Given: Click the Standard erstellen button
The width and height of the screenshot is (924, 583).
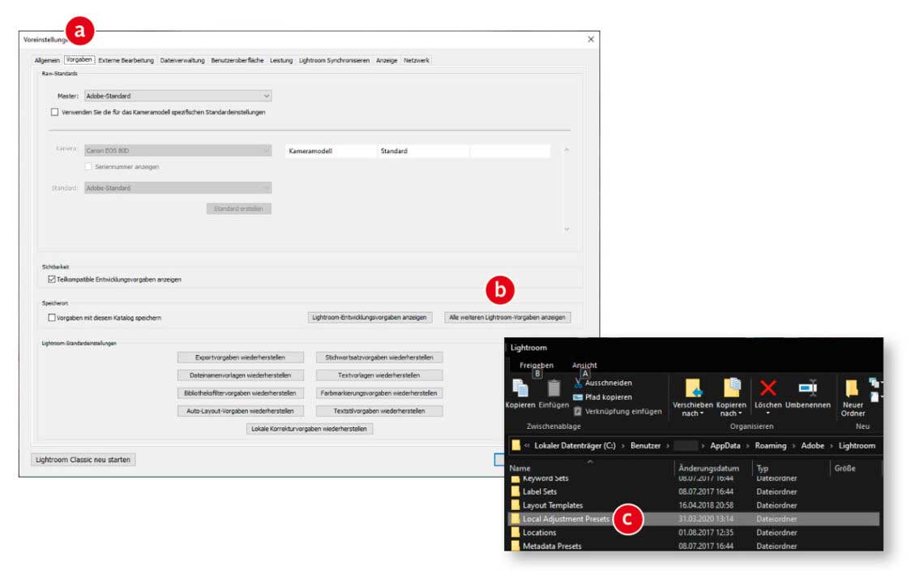Looking at the screenshot, I should point(238,208).
